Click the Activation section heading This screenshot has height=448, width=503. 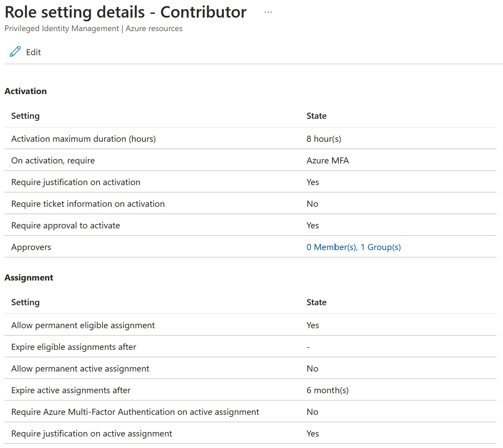coord(26,91)
